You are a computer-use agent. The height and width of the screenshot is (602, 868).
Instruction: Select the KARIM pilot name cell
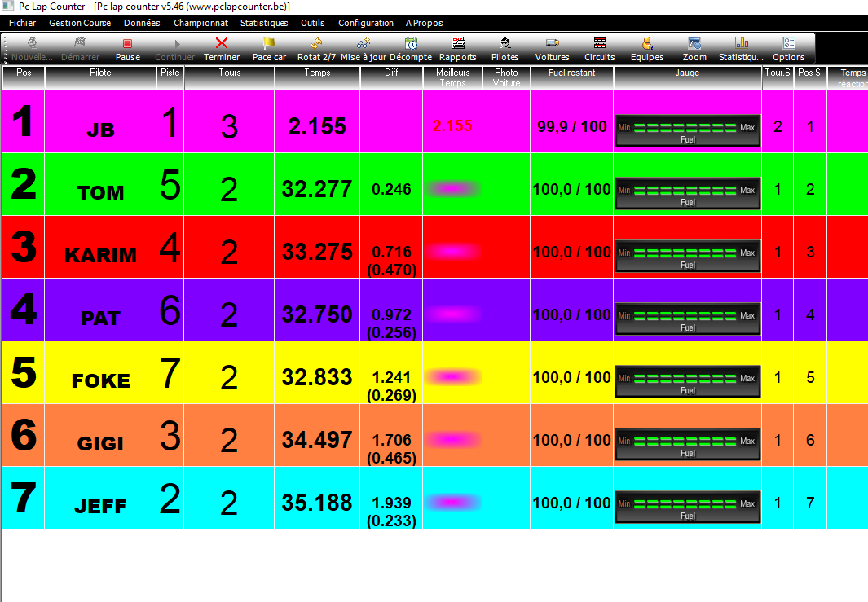100,256
